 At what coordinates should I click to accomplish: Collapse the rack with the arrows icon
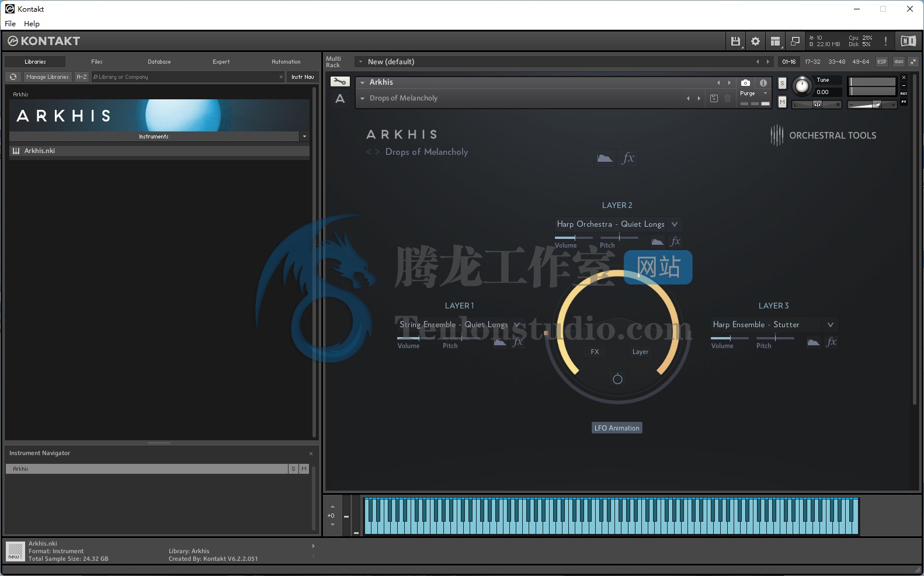(x=913, y=61)
